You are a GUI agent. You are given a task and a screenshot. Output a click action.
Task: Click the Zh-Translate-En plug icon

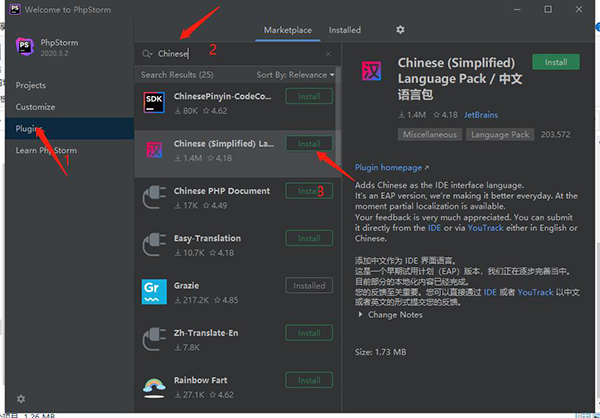[154, 339]
